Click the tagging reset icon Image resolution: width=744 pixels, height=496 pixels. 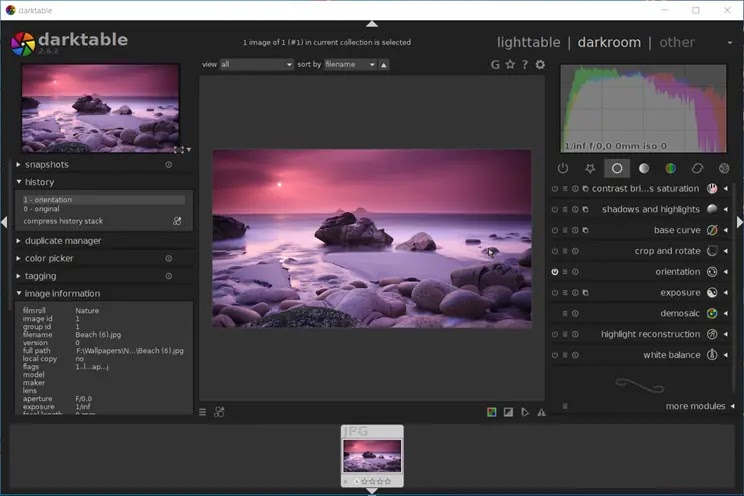[168, 276]
